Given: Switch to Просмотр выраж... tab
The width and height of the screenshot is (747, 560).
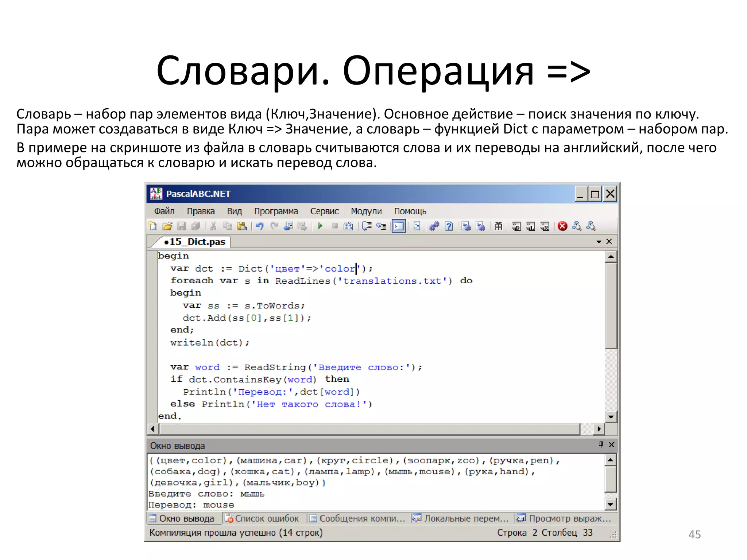Looking at the screenshot, I should [564, 518].
